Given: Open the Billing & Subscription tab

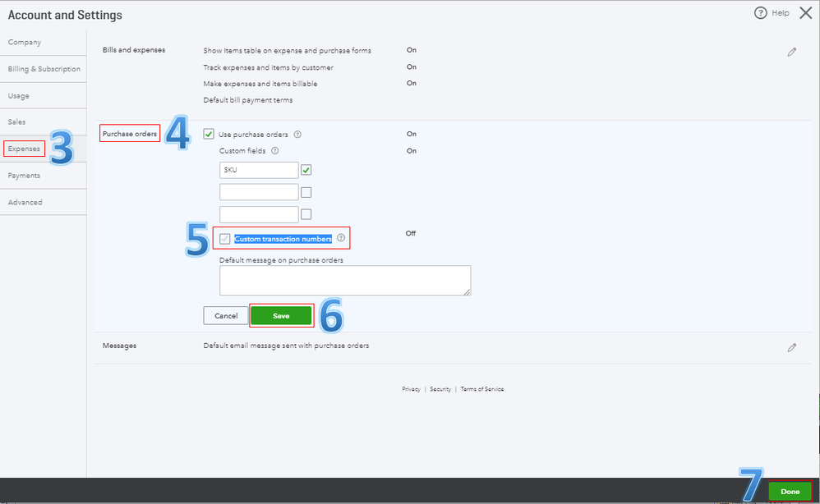Looking at the screenshot, I should (44, 69).
